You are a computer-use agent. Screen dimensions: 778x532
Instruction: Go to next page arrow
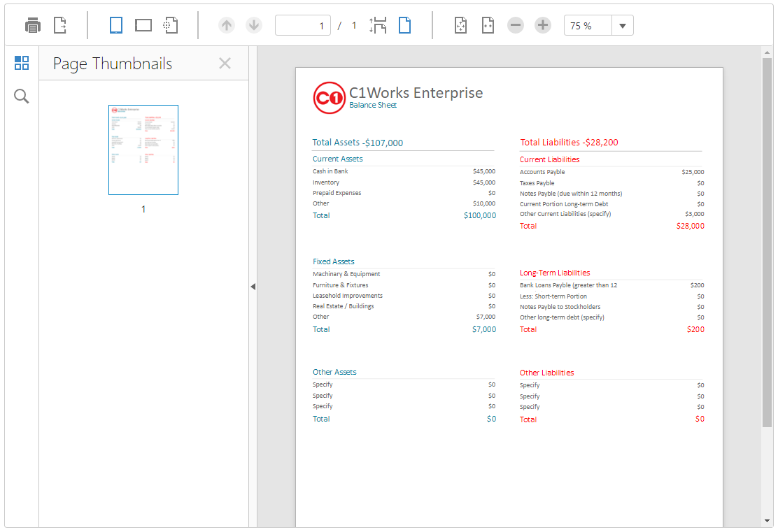coord(254,25)
